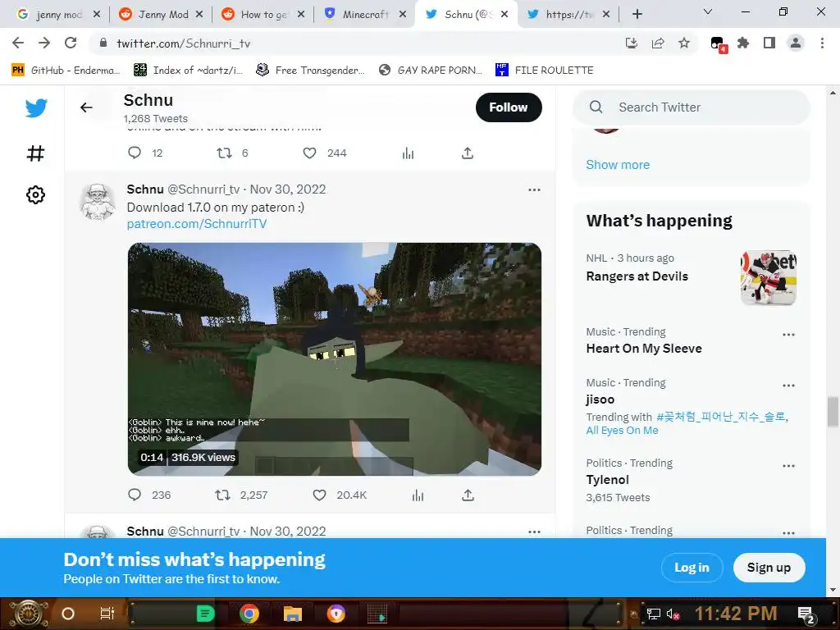Open the tab search chevron dropdown
Screen dimensions: 840x630
pyautogui.click(x=708, y=11)
